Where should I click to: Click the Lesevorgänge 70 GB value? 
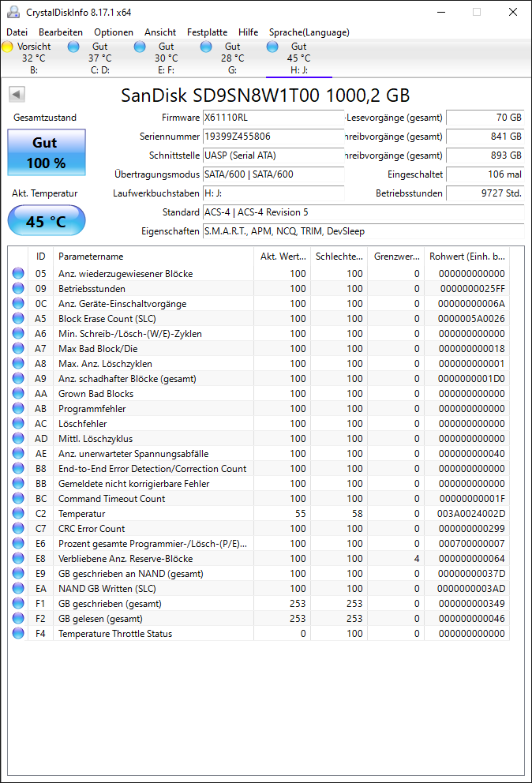tap(485, 118)
